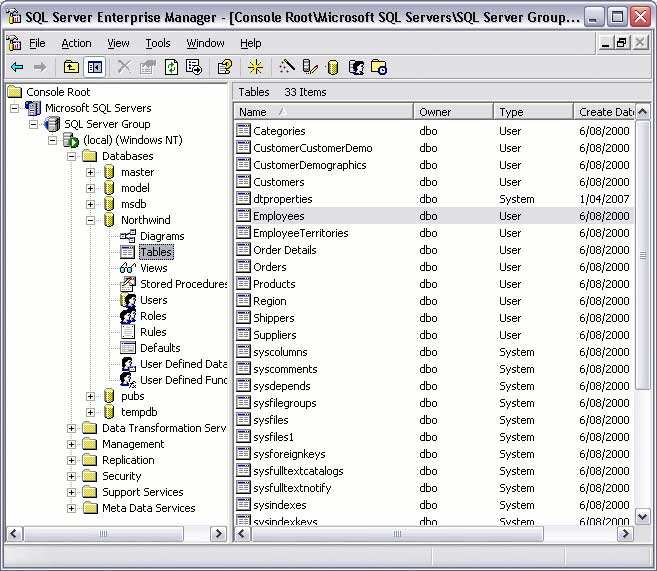The width and height of the screenshot is (657, 571).
Task: Click the Back arrow in toolbar
Action: point(17,67)
